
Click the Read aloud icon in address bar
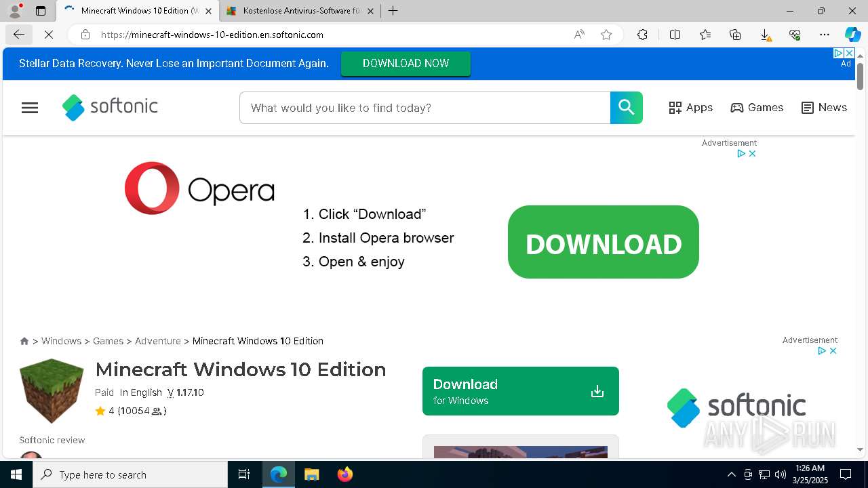coord(579,35)
